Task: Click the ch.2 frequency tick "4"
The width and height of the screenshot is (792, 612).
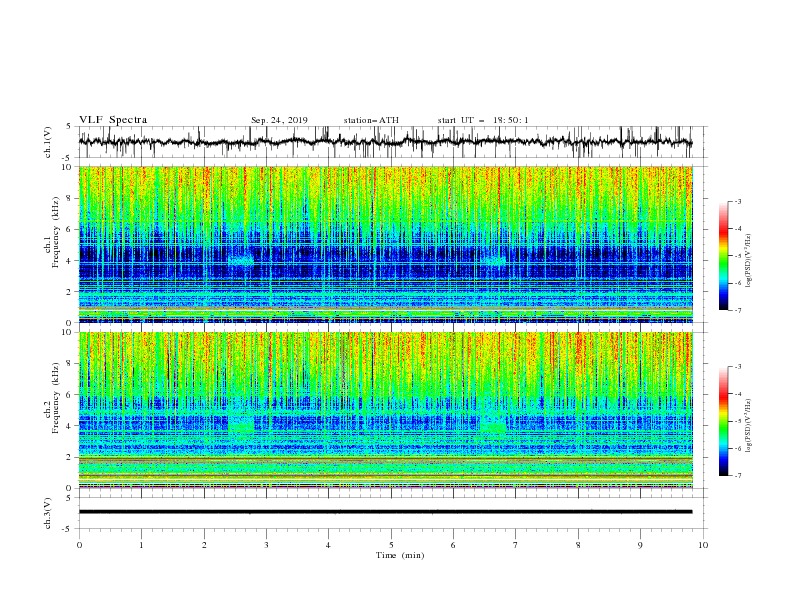Action: (x=69, y=426)
